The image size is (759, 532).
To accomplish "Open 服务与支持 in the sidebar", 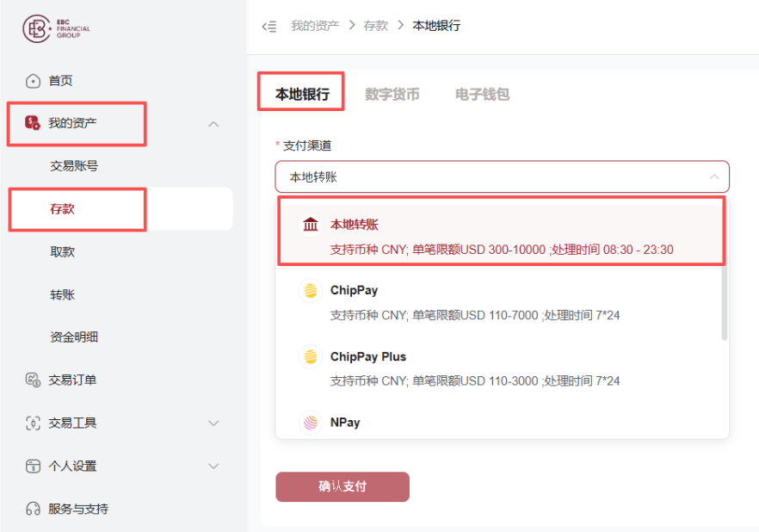I will tap(78, 509).
